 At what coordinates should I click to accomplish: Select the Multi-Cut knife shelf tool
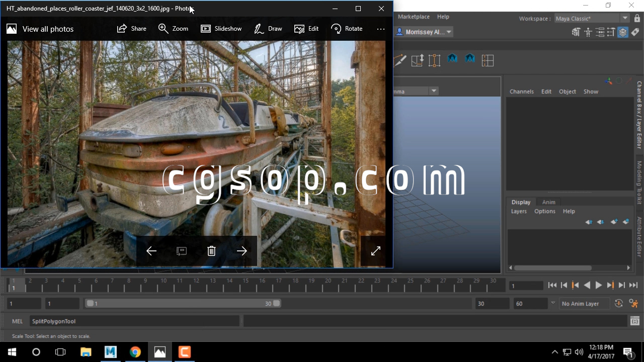400,60
